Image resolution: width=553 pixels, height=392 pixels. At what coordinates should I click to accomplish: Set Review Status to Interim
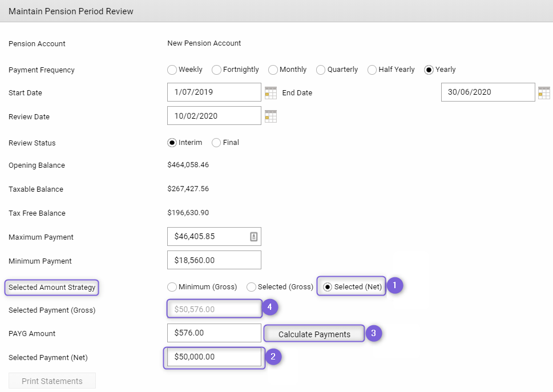coord(172,143)
